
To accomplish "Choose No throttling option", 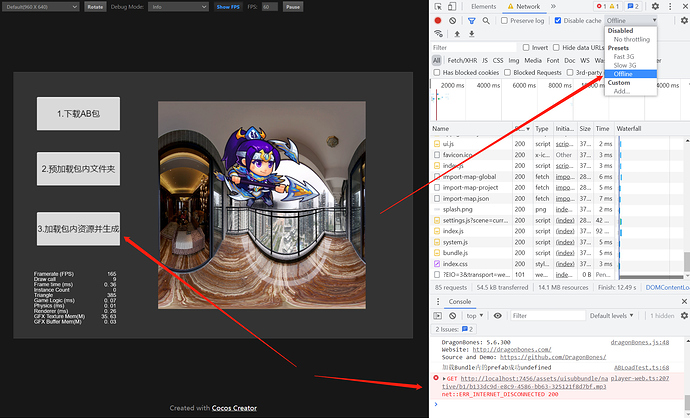I will (x=631, y=39).
